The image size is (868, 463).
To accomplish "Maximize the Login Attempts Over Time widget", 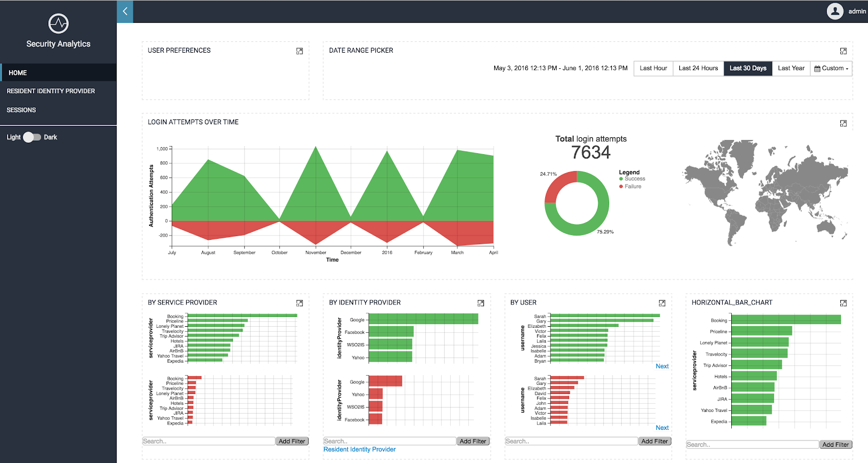I will click(x=843, y=123).
